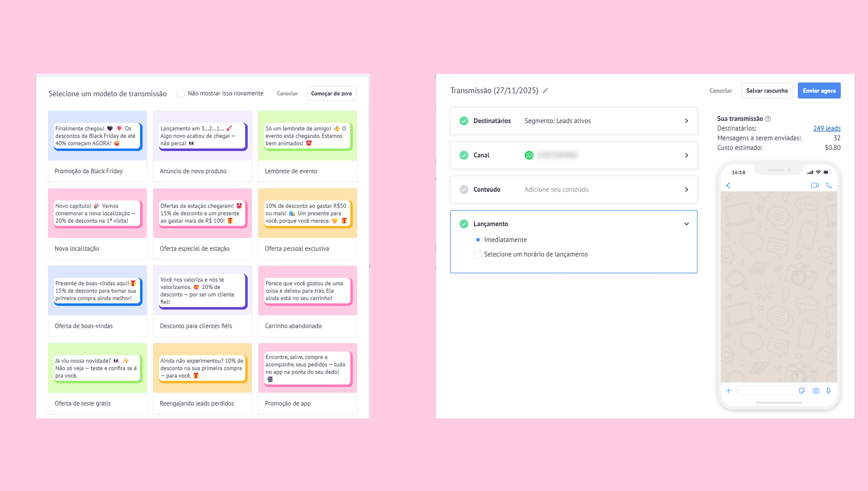Tap the video call icon in phone preview
868x491 pixels.
coord(815,186)
